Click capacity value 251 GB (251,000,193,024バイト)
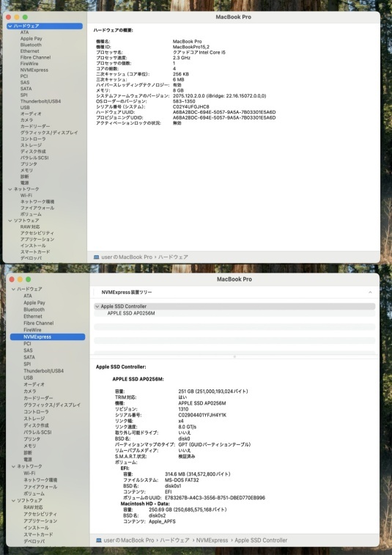Image resolution: width=392 pixels, height=555 pixels. pos(213,392)
